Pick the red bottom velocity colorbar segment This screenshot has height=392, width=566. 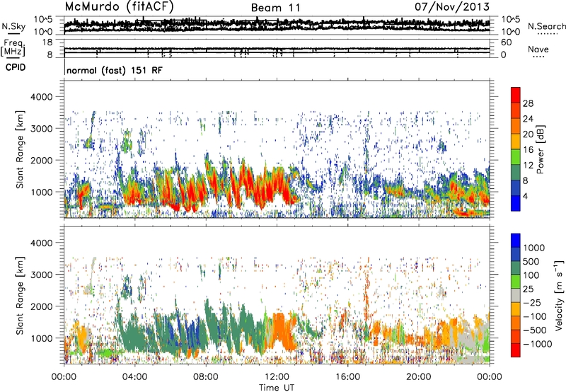tap(516, 350)
